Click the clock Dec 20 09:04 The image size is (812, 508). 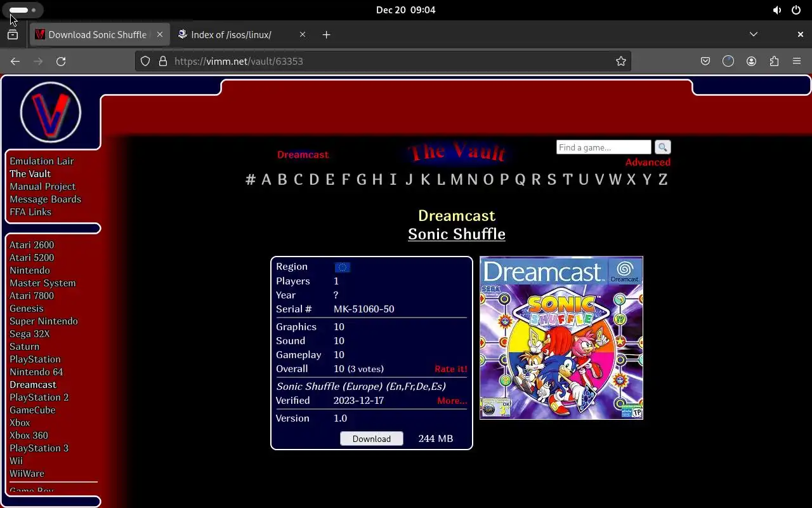[405, 10]
